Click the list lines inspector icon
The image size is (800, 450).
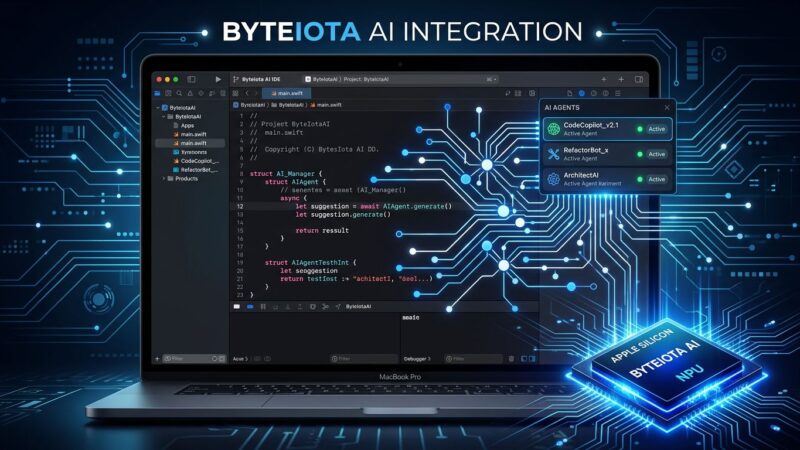618,93
